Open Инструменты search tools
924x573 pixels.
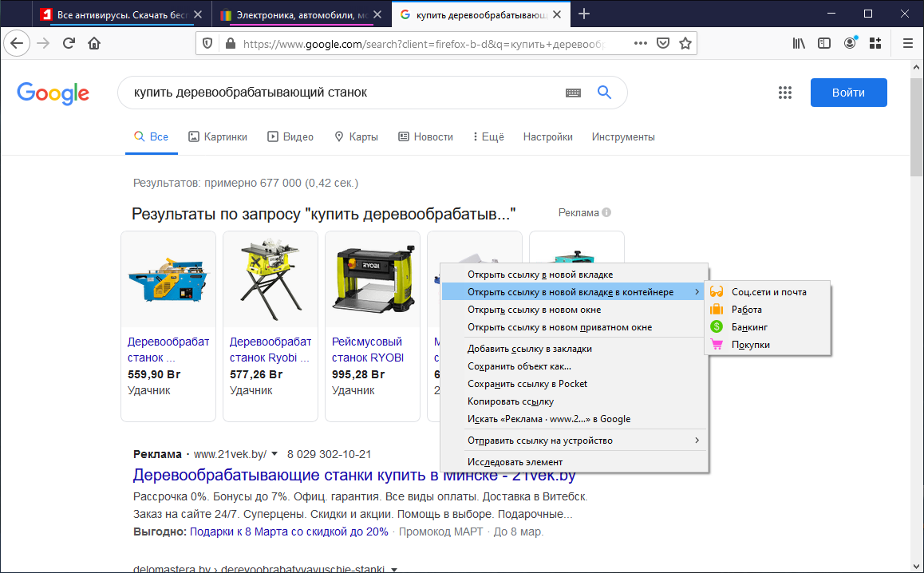[623, 136]
